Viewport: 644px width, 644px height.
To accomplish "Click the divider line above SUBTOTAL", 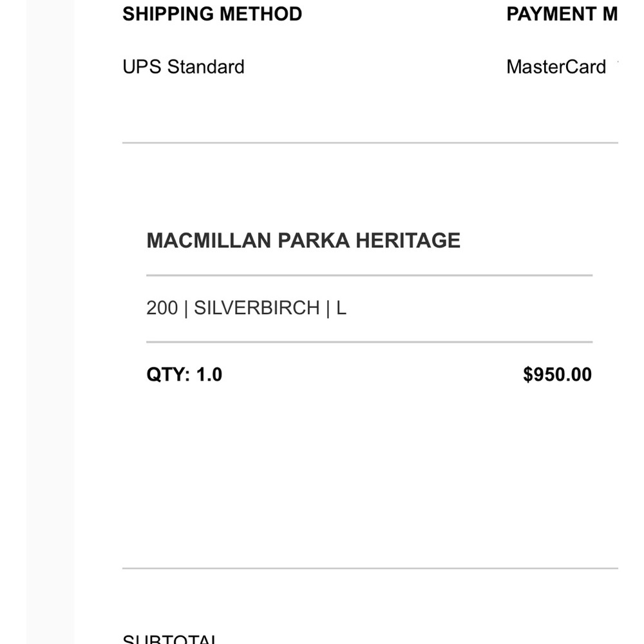I will coord(370,569).
